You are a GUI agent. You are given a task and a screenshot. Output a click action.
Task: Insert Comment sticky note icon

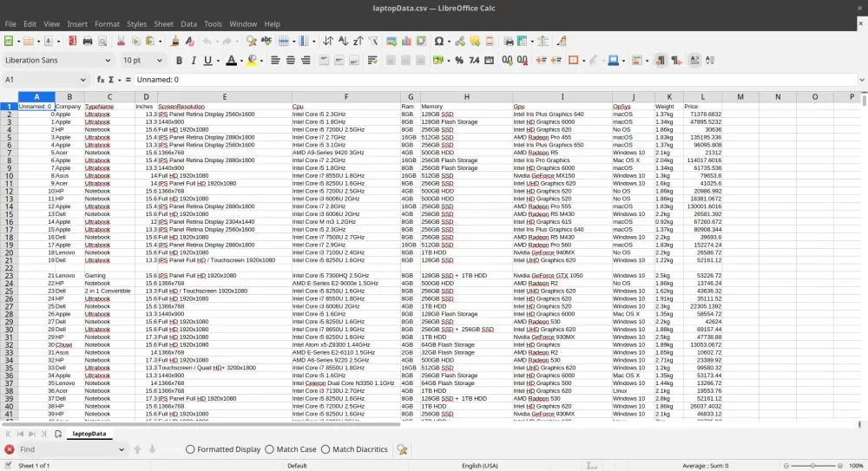475,41
